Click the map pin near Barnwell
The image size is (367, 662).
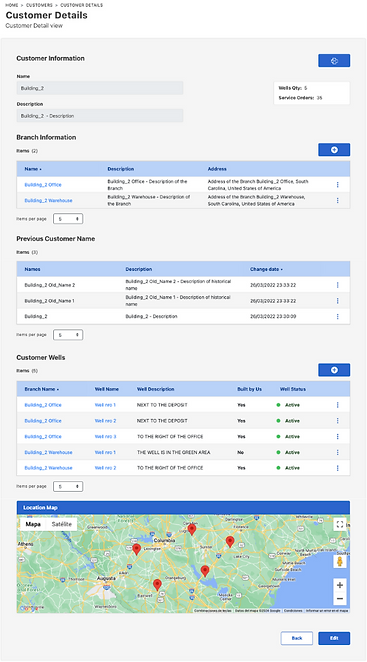(157, 584)
